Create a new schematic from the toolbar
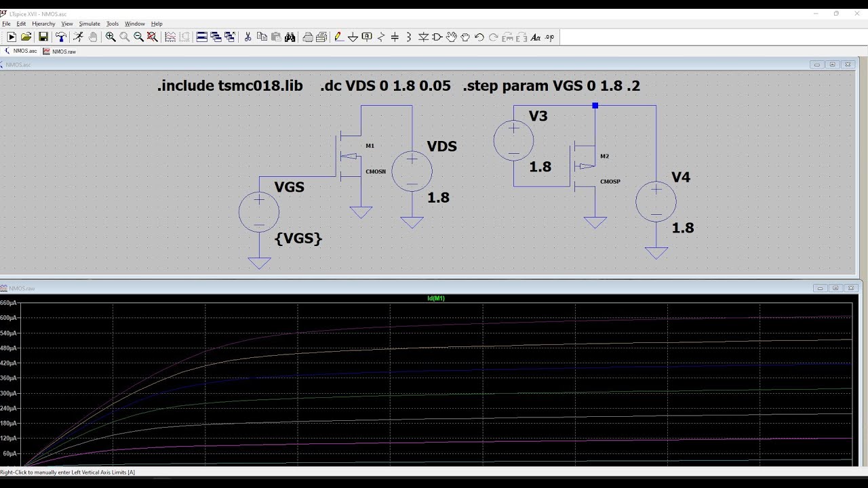868x488 pixels. pos(12,37)
